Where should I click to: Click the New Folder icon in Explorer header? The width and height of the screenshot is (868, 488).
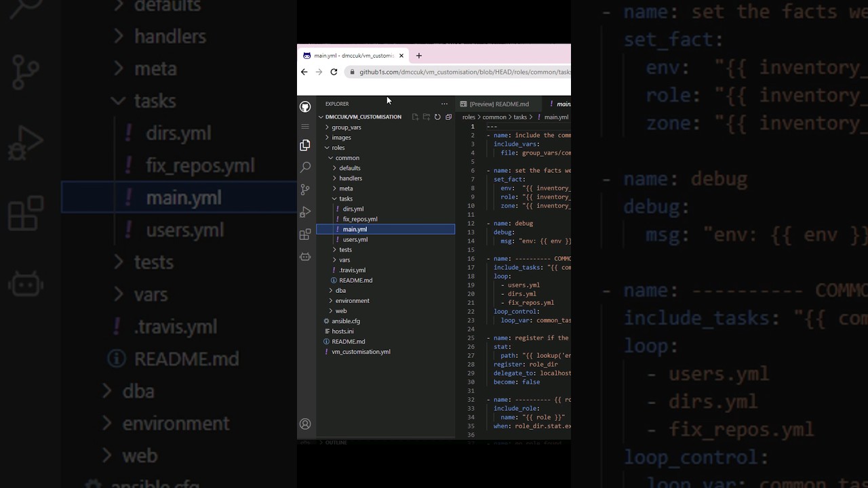[427, 117]
